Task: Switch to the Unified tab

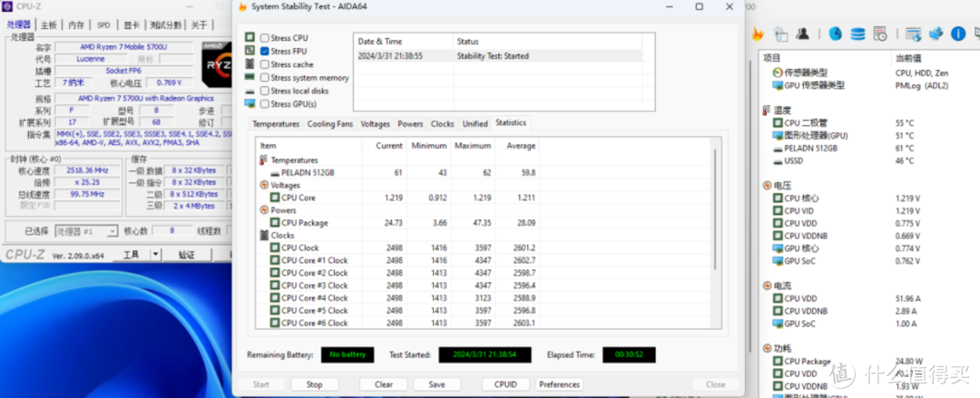Action: point(475,123)
